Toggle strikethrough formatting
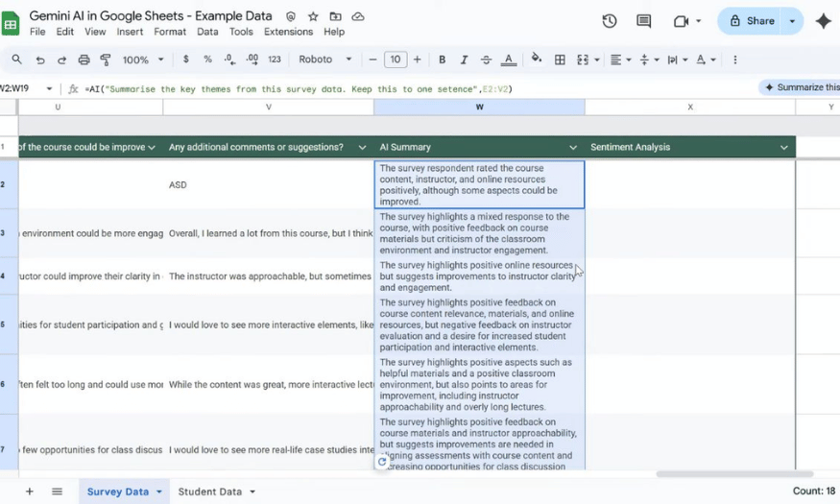This screenshot has height=504, width=840. pyautogui.click(x=486, y=60)
